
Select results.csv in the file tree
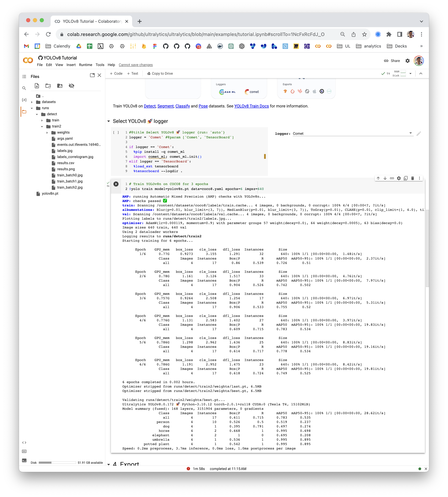pos(66,163)
